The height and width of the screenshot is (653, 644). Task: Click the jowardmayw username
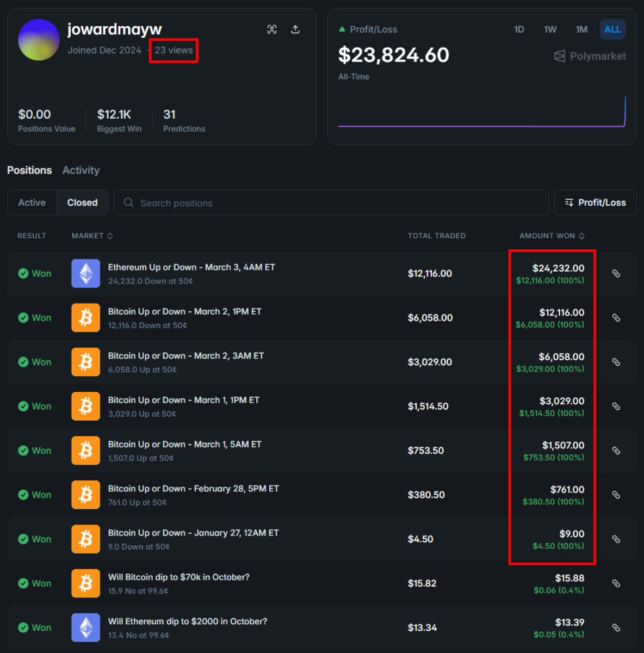pyautogui.click(x=114, y=29)
